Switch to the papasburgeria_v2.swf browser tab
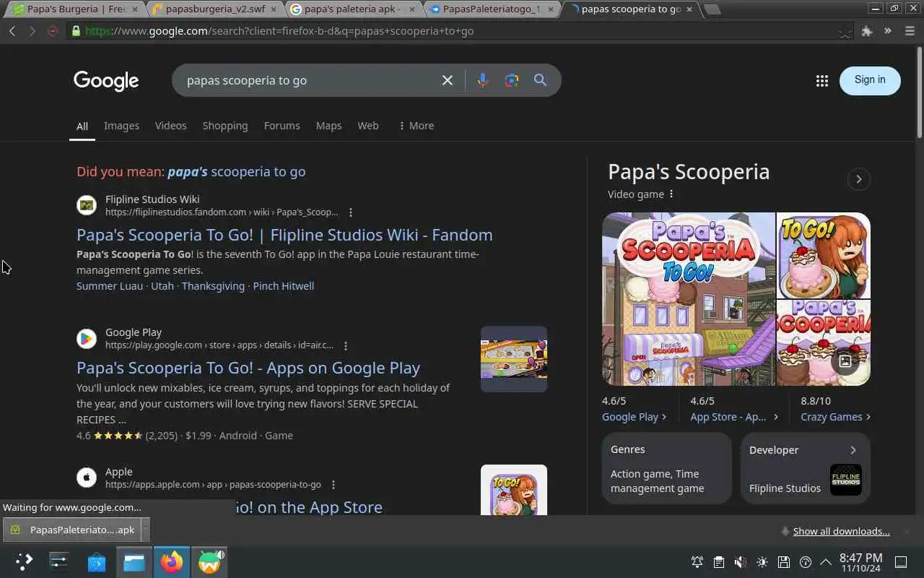The height and width of the screenshot is (578, 924). (x=215, y=9)
